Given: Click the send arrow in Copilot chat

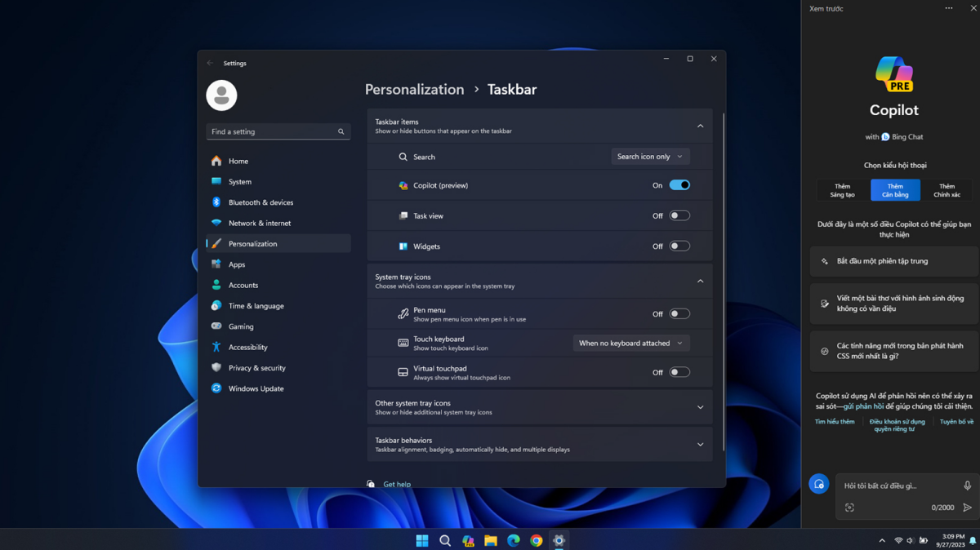Looking at the screenshot, I should point(967,508).
